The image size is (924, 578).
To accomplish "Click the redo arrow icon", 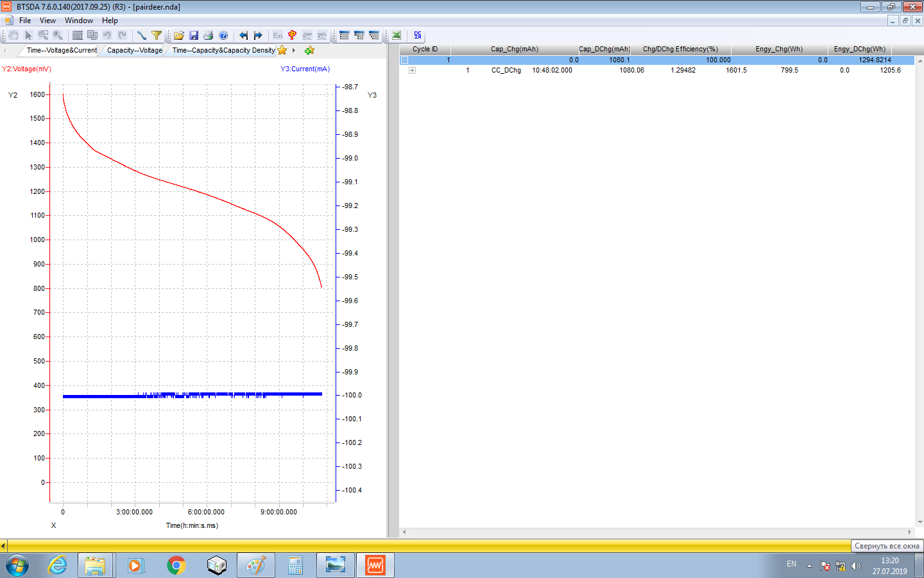I will pyautogui.click(x=122, y=35).
